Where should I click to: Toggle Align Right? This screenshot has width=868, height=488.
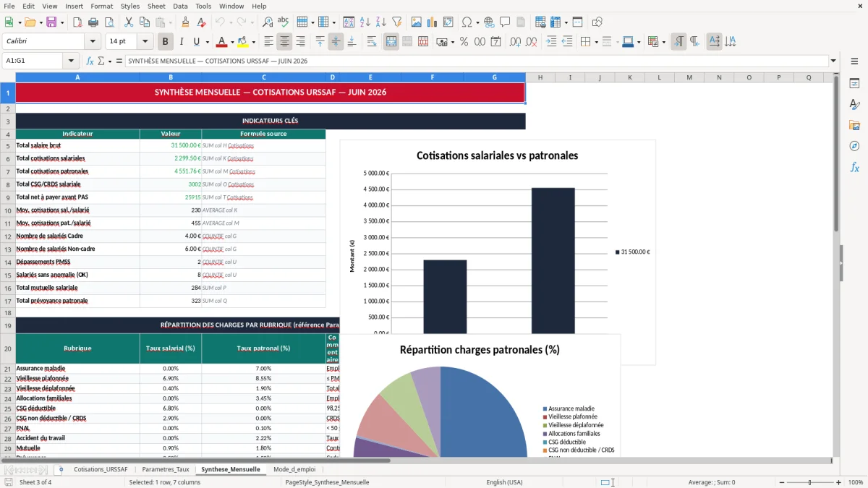coord(300,42)
